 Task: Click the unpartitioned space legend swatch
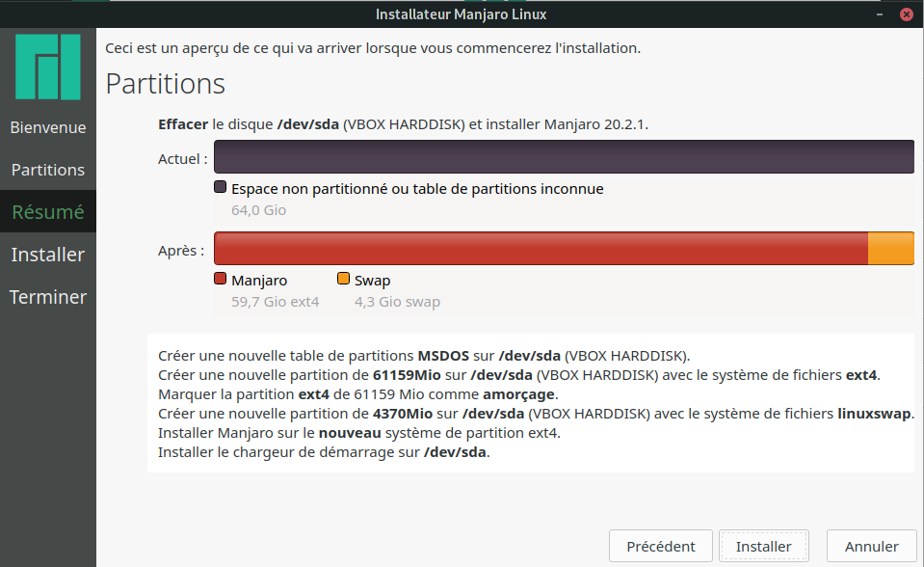221,187
